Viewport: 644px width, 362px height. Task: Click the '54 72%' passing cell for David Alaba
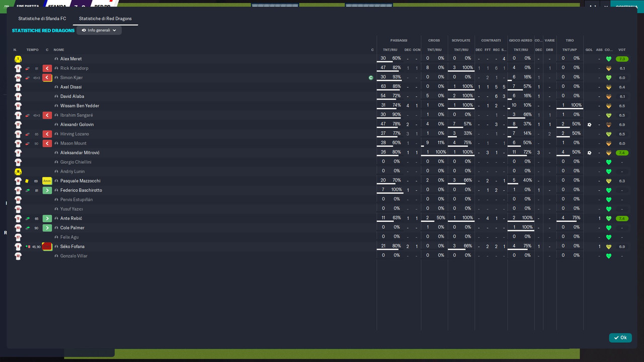click(x=391, y=97)
